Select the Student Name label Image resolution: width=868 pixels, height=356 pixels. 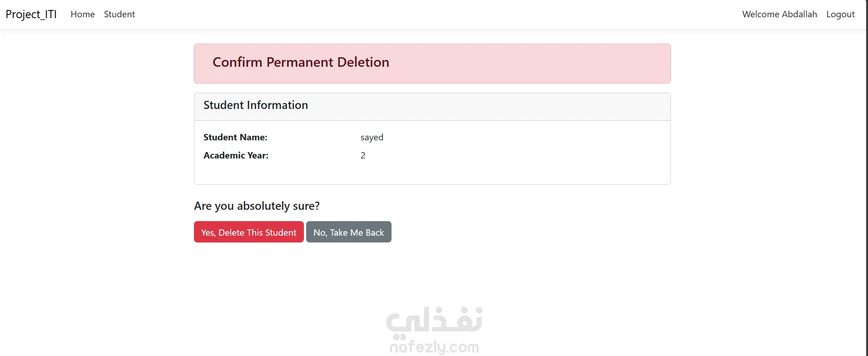click(x=235, y=137)
